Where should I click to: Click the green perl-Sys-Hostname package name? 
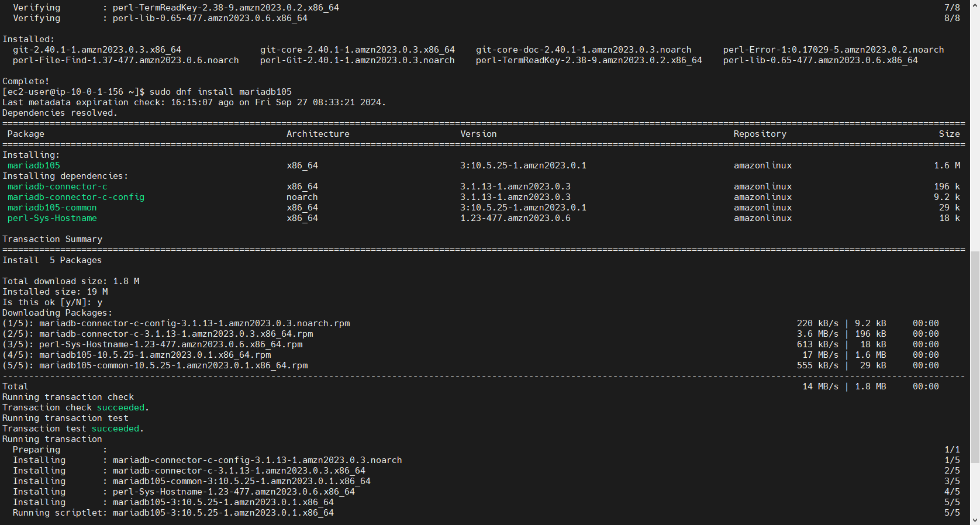(x=52, y=218)
